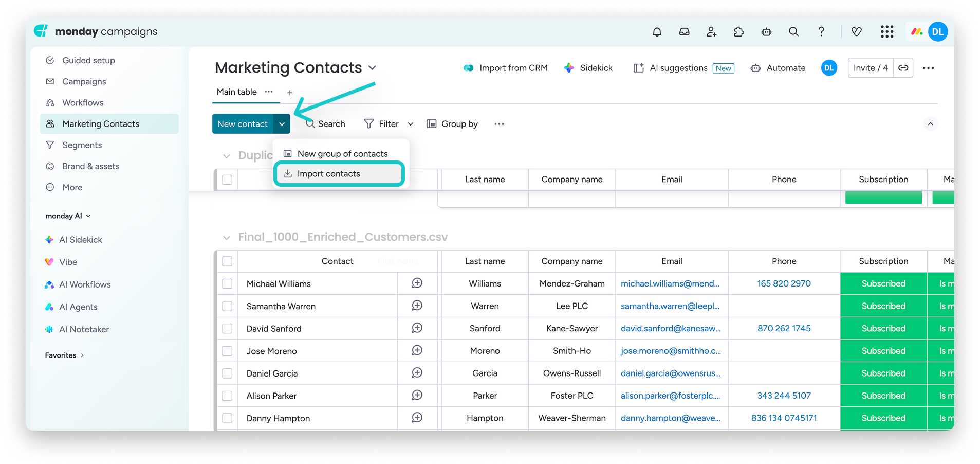Tick the checkbox for Daniel Garcia
Screen dimensions: 980x464
coord(227,373)
